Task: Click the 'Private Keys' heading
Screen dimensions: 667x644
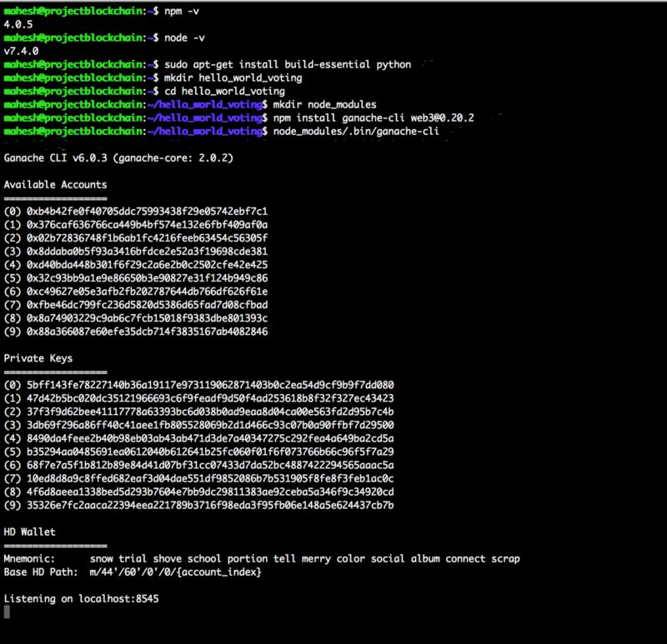Action: (x=38, y=358)
